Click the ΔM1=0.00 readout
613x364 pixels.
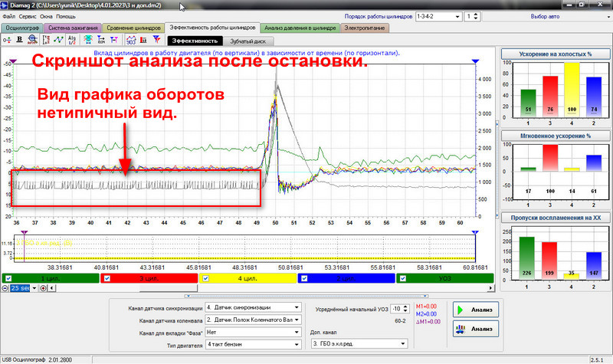coord(428,322)
